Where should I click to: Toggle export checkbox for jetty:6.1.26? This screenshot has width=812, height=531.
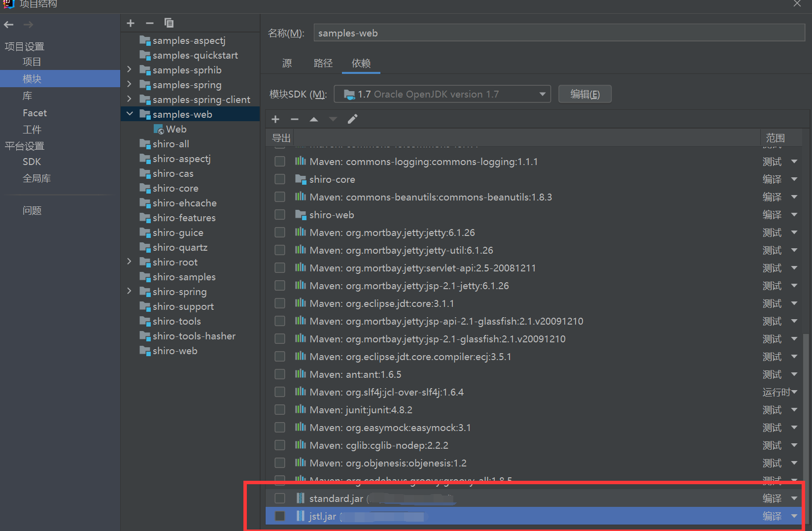(280, 232)
